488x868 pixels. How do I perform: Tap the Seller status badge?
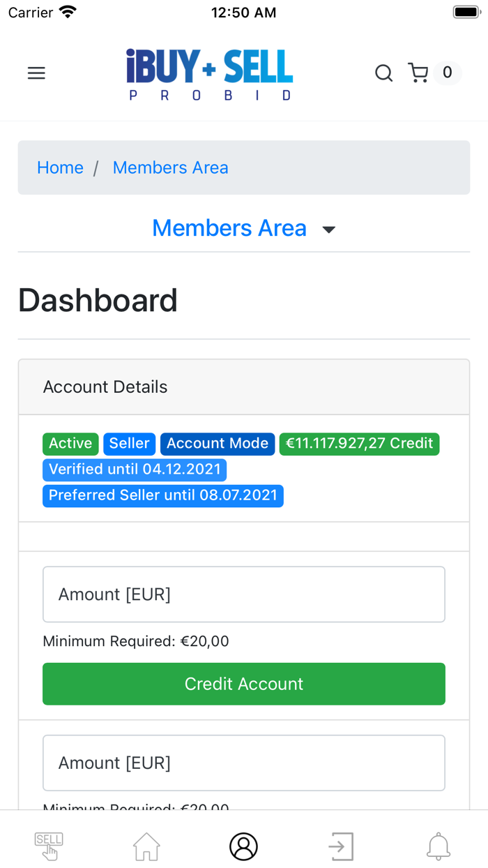click(x=129, y=444)
